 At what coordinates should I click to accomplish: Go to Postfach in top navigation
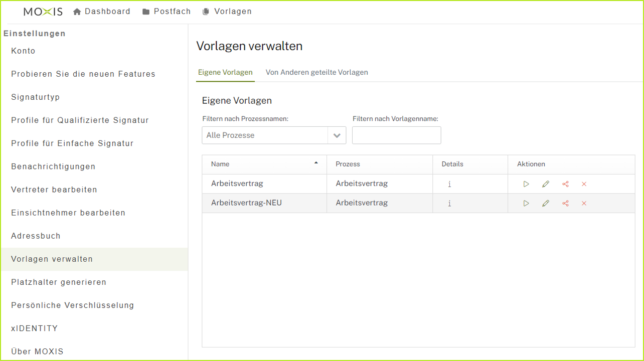pos(167,12)
